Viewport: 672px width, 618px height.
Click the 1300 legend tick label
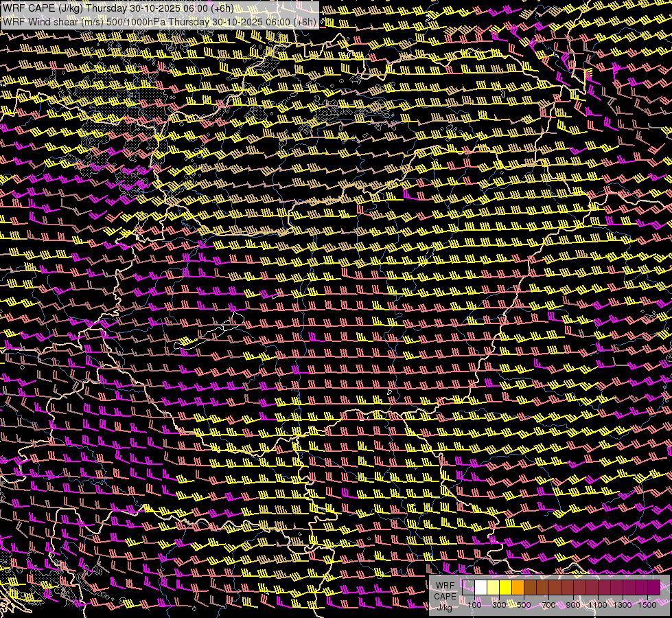point(623,605)
